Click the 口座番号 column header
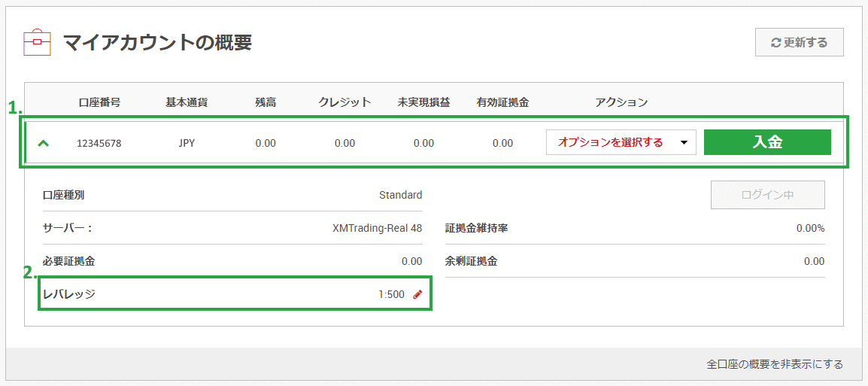The image size is (868, 386). pos(99,102)
